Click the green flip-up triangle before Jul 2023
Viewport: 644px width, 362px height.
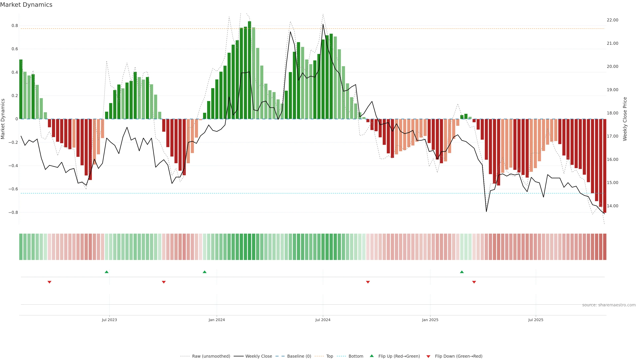[106, 272]
